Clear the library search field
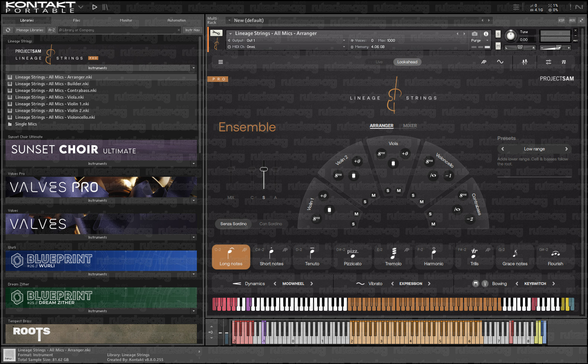This screenshot has height=364, width=588. 179,30
